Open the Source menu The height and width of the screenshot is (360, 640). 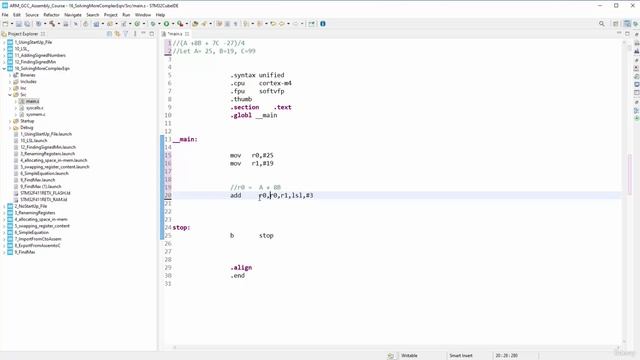(x=32, y=15)
